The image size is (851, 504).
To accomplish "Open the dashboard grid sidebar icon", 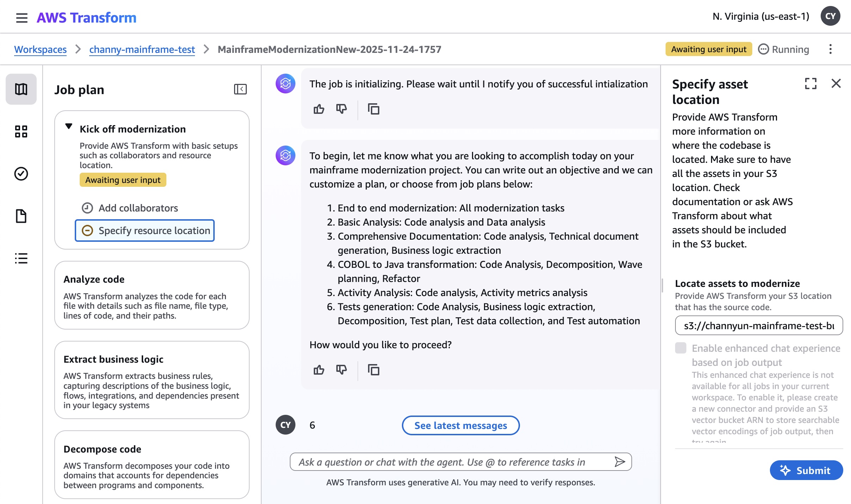I will tap(21, 131).
